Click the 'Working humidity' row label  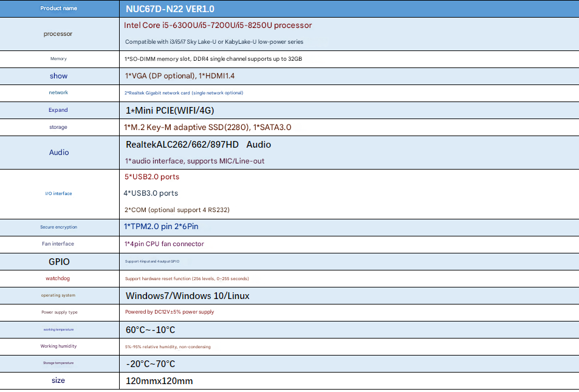coord(59,346)
